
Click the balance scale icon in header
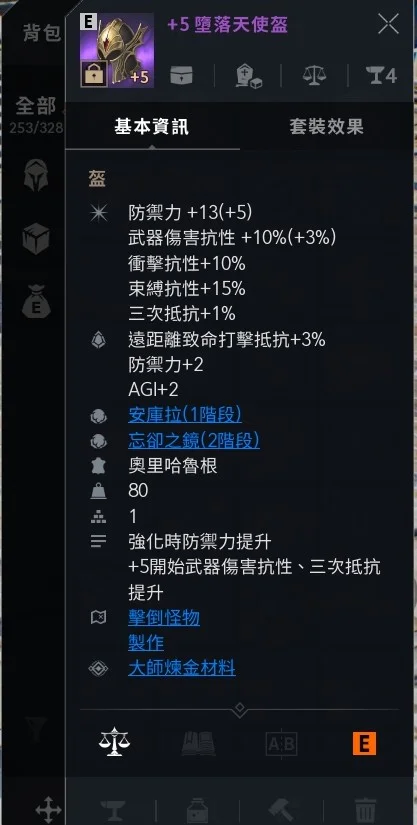[x=314, y=76]
